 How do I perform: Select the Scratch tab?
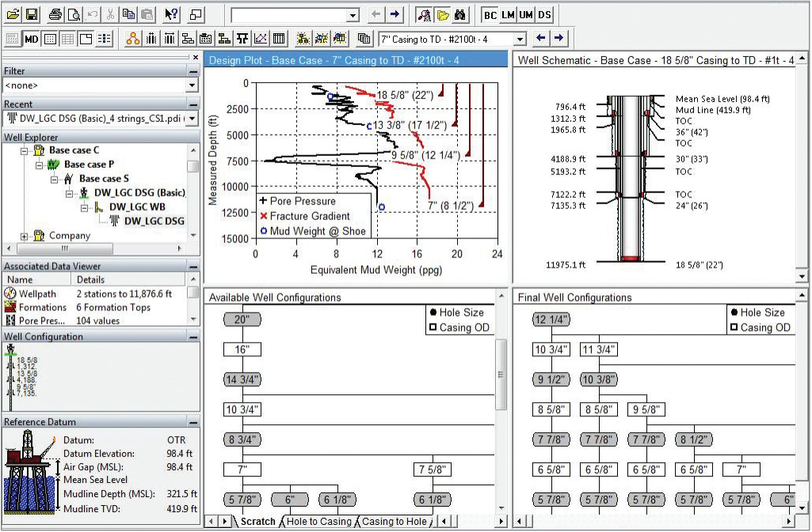coord(258,522)
